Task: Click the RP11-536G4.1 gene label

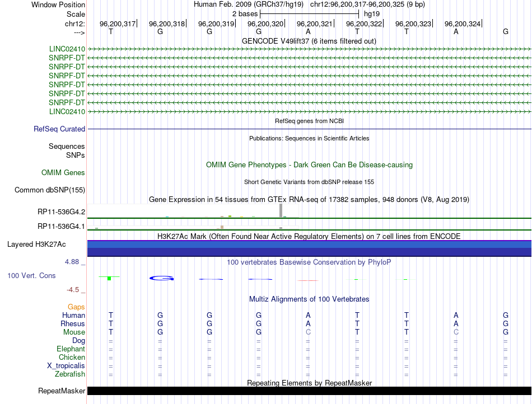Action: click(x=62, y=226)
